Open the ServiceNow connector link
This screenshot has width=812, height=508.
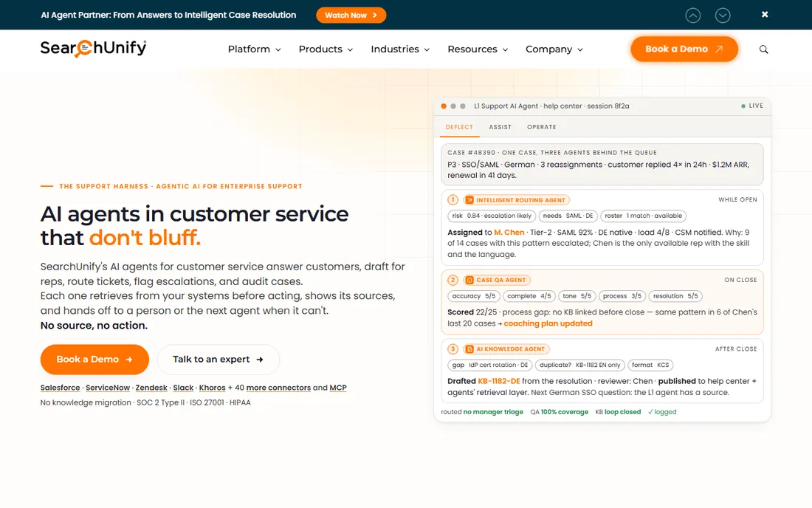108,388
